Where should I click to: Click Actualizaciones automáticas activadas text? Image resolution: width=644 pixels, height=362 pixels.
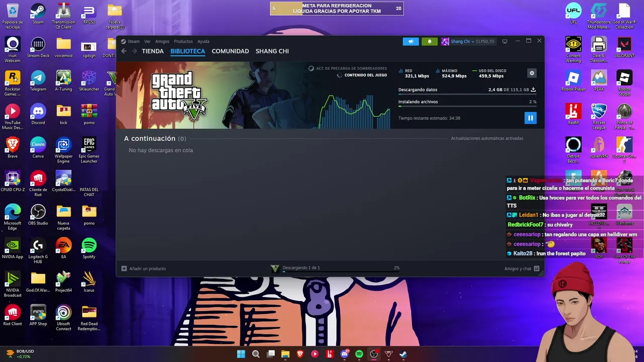487,138
